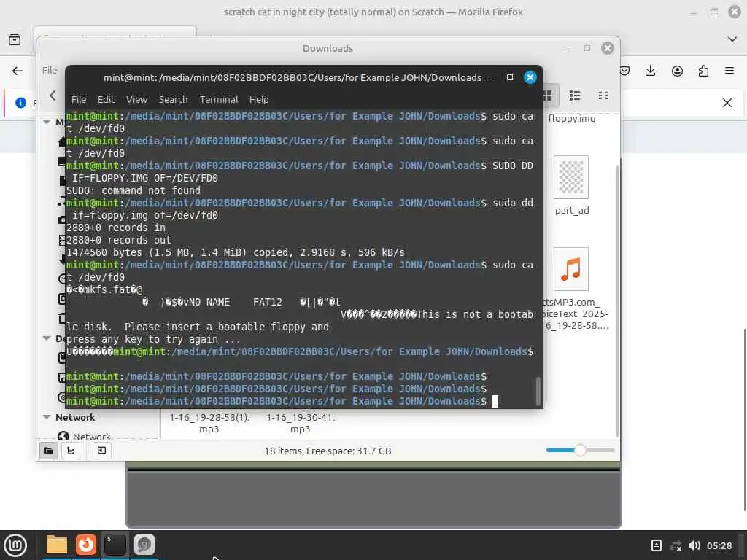Close the terminal window
The height and width of the screenshot is (560, 747).
click(530, 77)
